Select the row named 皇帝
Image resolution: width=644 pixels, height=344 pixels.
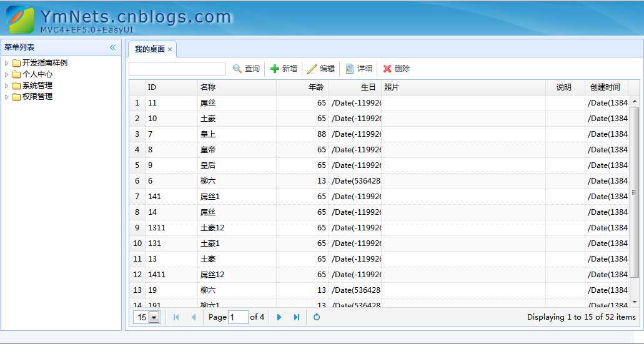click(x=379, y=150)
